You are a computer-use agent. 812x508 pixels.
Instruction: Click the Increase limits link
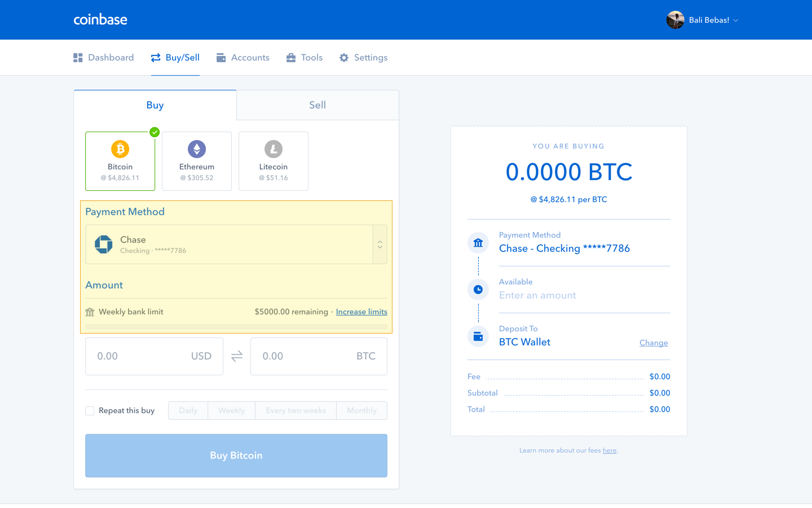[x=361, y=312]
